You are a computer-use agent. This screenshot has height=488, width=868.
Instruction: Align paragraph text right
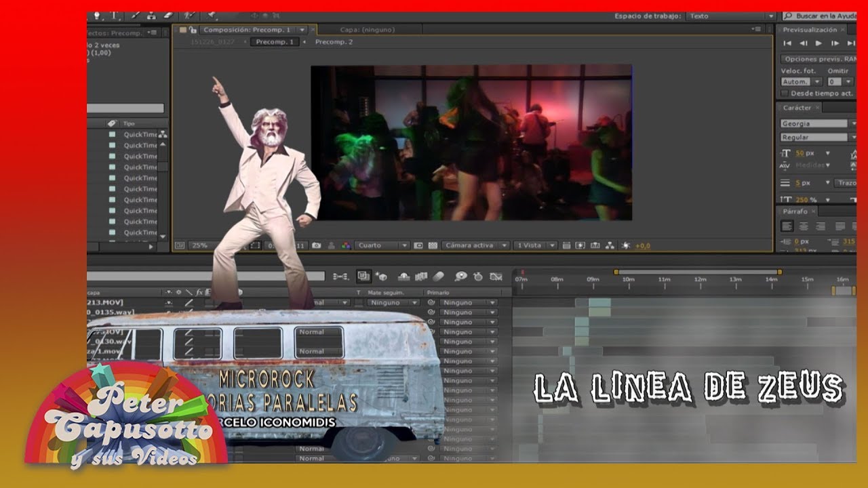coord(821,226)
